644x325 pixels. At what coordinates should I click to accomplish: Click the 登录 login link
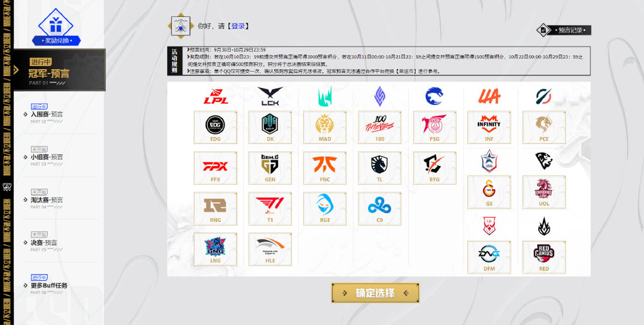(x=238, y=26)
